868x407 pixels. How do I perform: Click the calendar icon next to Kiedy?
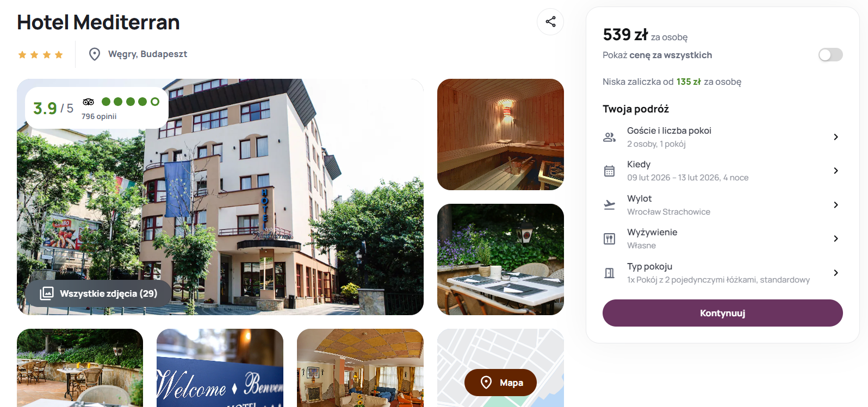(x=609, y=171)
